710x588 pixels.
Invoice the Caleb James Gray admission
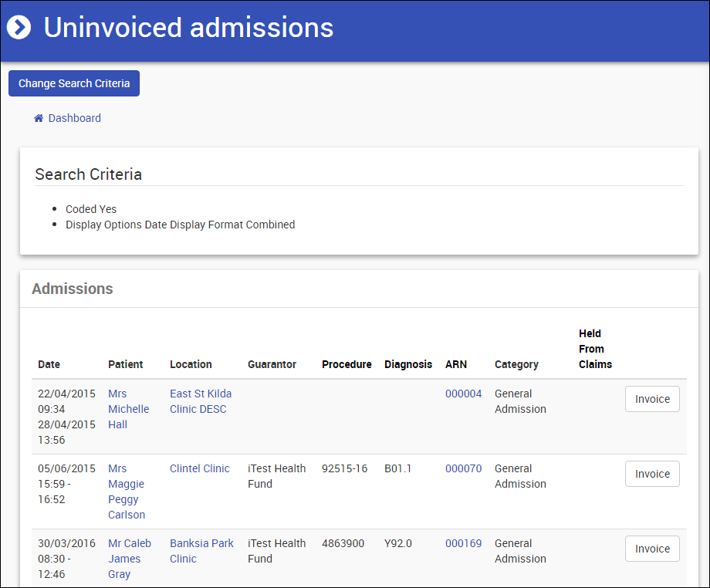(652, 549)
